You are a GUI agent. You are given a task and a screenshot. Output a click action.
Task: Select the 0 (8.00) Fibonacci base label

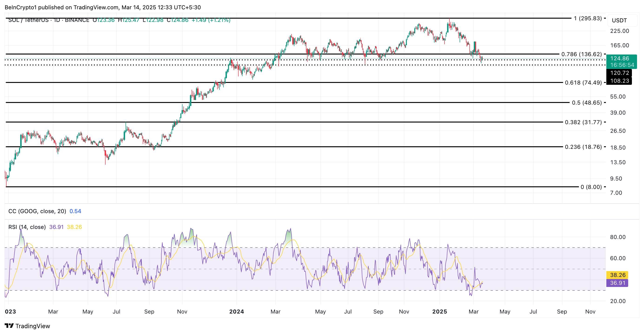[x=591, y=187]
